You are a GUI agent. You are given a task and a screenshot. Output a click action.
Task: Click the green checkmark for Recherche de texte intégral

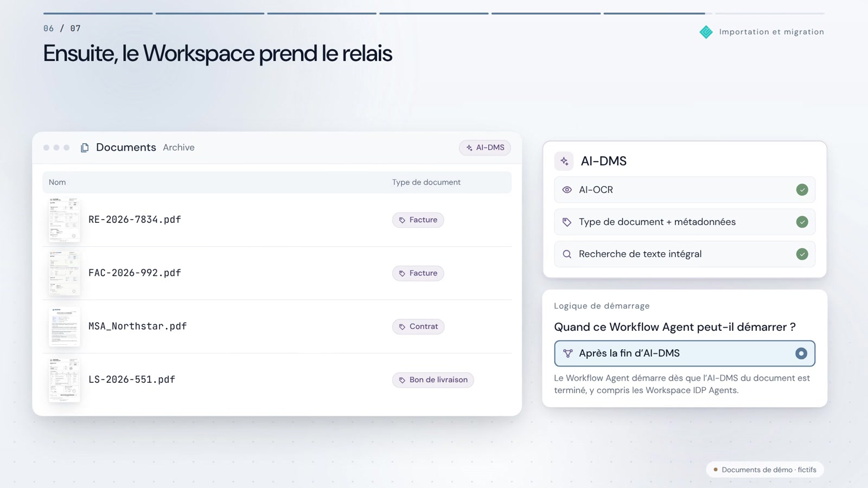click(x=802, y=254)
